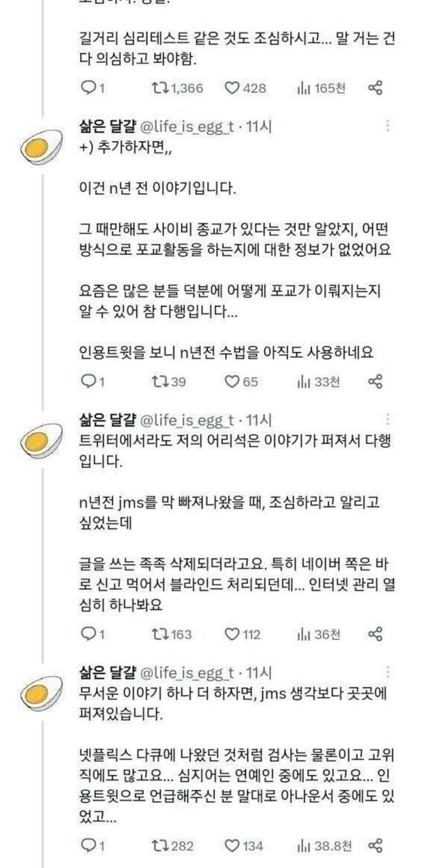The height and width of the screenshot is (868, 434).
Task: Open 삶은 달걀 name on '무서운 이야기' tweet
Action: pyautogui.click(x=107, y=673)
